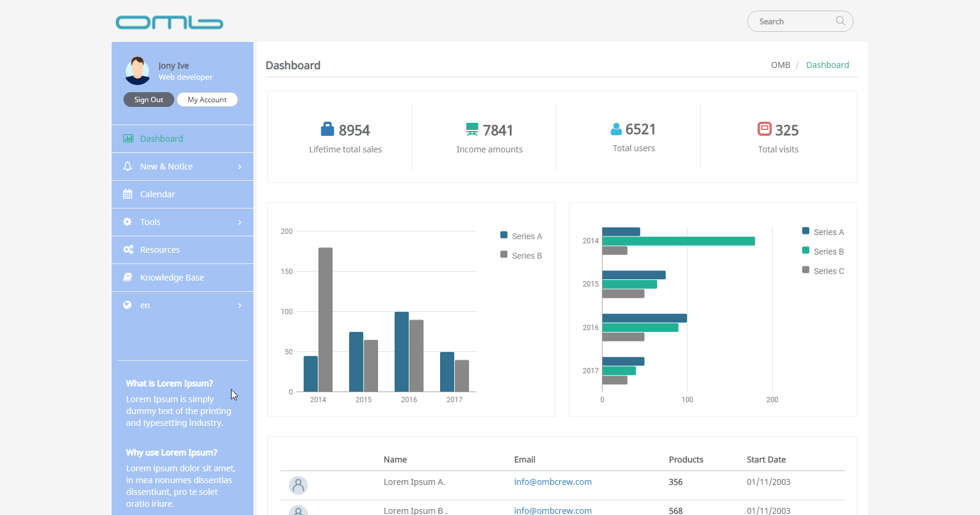Click Jony Ive's profile avatar
The width and height of the screenshot is (980, 515).
138,71
